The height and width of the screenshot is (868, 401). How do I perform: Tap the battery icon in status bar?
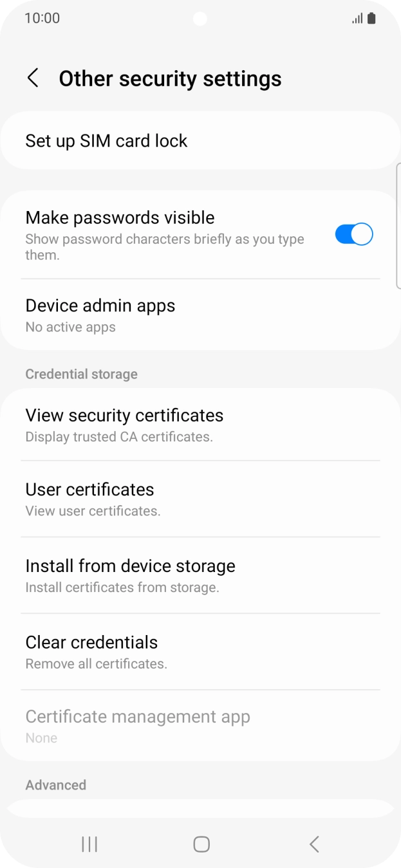(372, 17)
